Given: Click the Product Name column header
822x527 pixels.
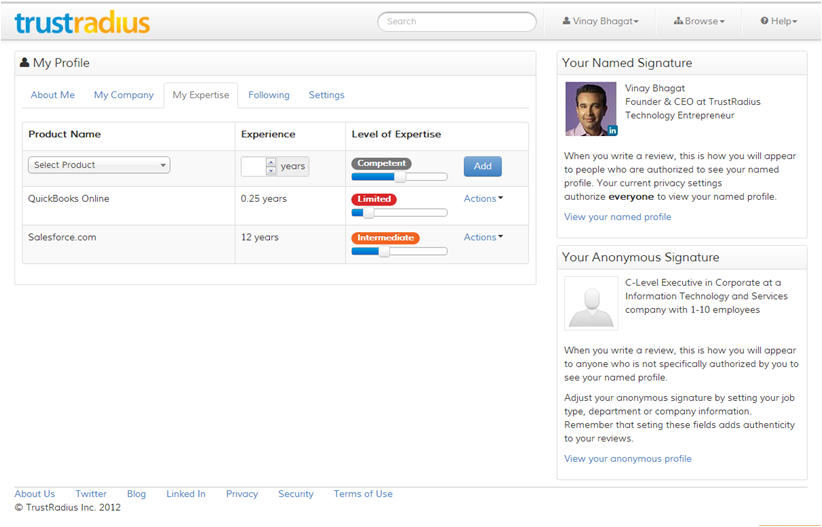Looking at the screenshot, I should tap(64, 134).
